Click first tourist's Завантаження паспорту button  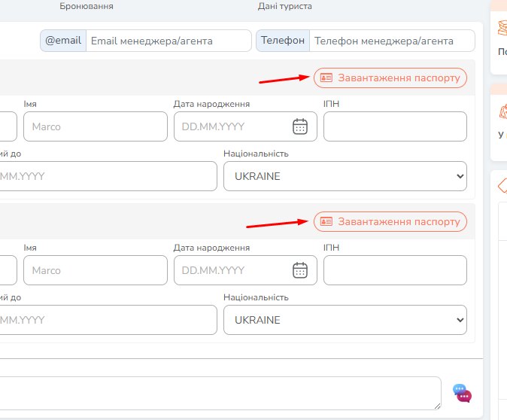(x=390, y=78)
